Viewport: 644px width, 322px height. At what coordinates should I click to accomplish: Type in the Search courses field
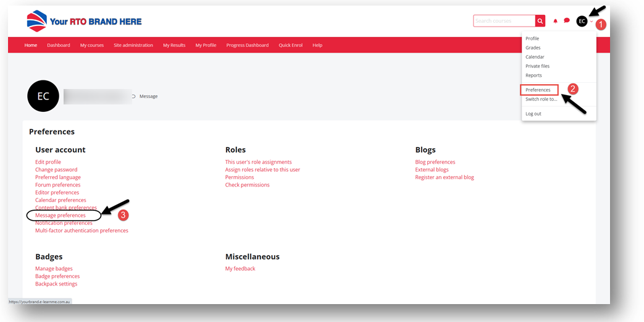(x=504, y=21)
